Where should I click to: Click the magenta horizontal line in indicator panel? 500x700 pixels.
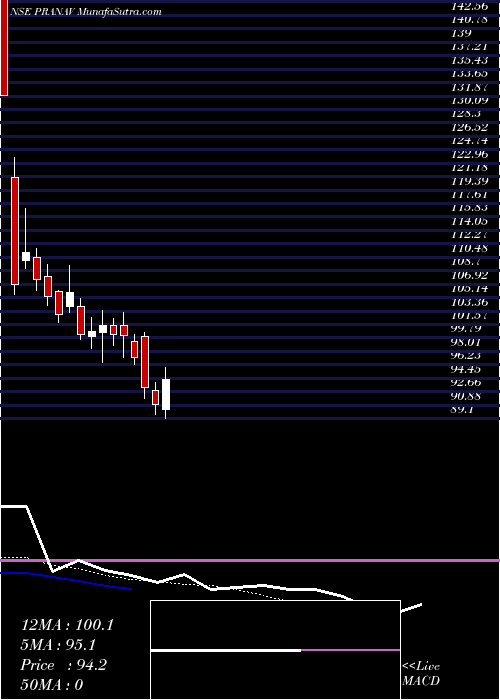pyautogui.click(x=250, y=560)
